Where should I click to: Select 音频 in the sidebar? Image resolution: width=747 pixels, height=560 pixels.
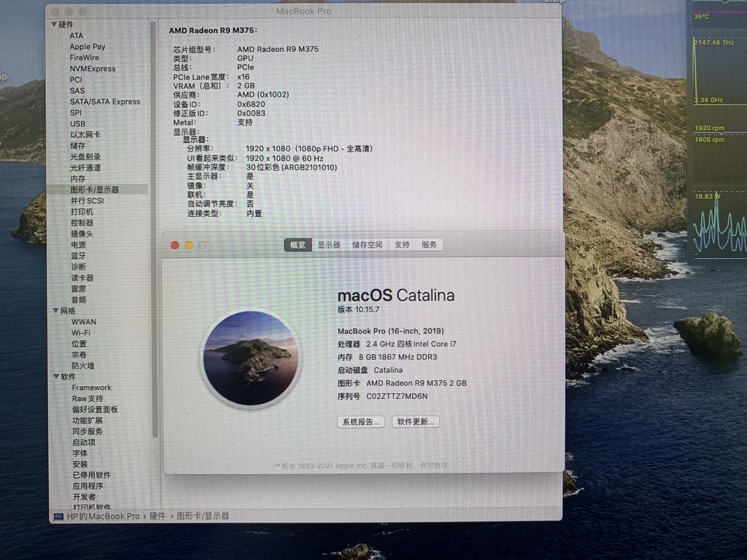[x=79, y=300]
